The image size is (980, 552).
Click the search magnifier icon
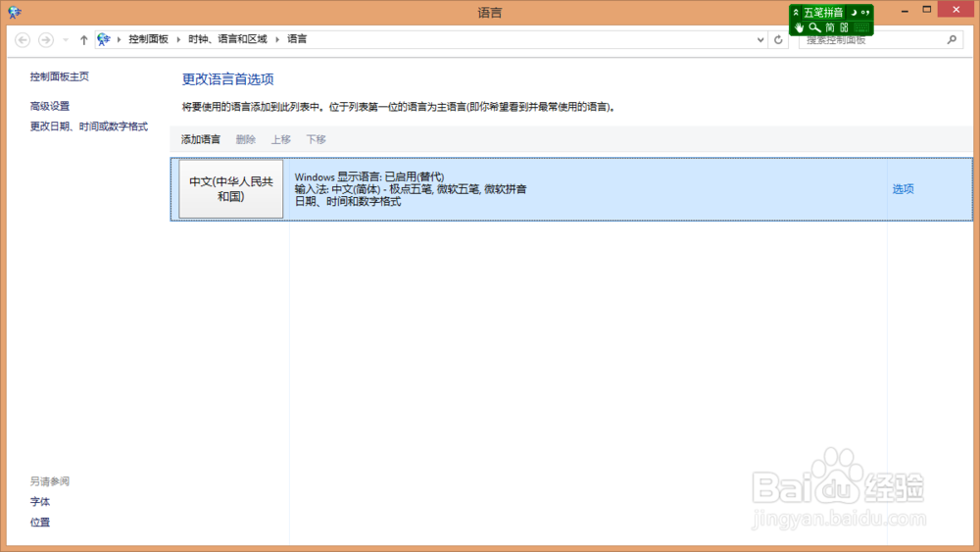click(952, 40)
